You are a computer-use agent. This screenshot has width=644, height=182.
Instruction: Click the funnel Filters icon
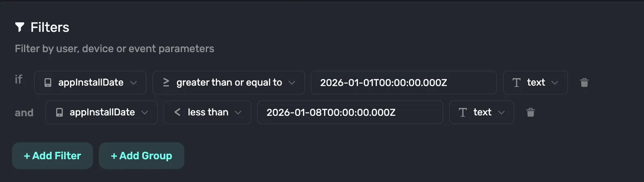click(19, 27)
